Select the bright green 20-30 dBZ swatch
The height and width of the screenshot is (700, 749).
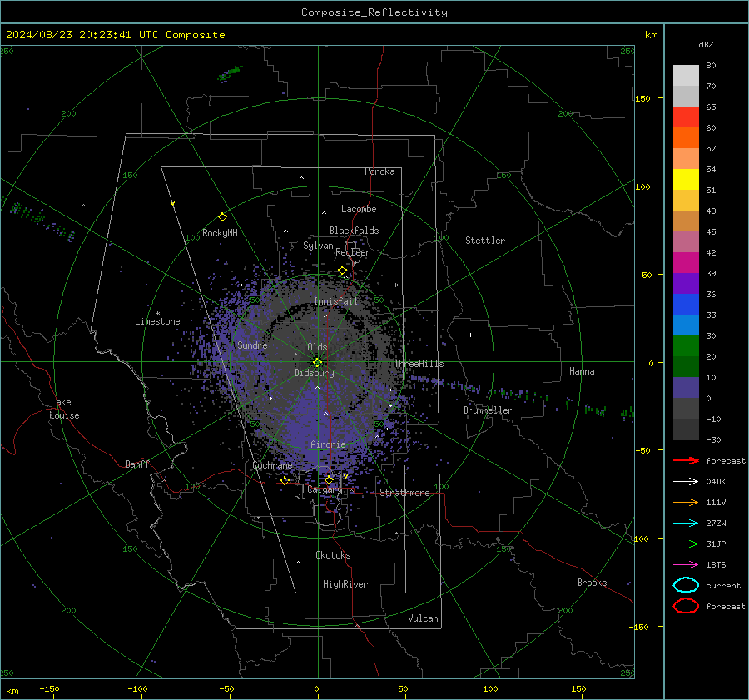point(686,346)
